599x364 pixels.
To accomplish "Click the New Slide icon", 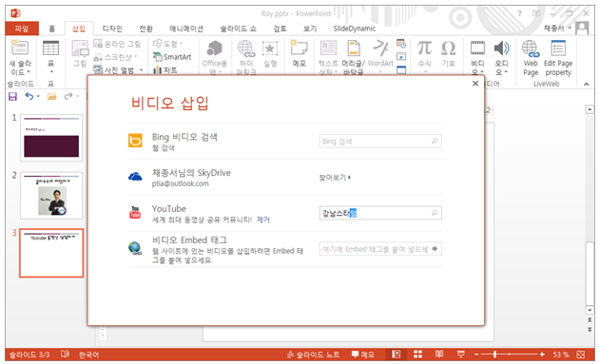I will (x=19, y=48).
